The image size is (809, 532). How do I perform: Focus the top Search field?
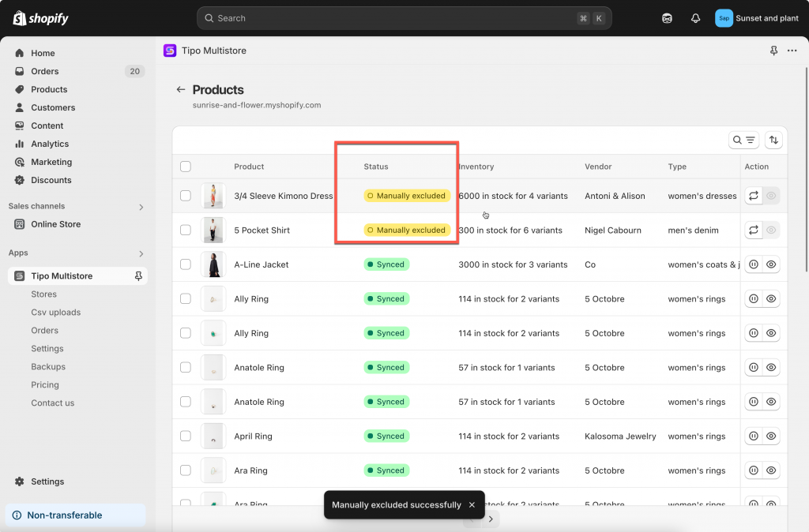(404, 19)
